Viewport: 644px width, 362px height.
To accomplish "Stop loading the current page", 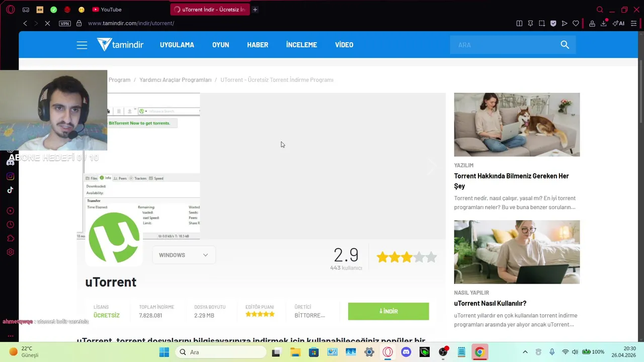I will [x=47, y=23].
